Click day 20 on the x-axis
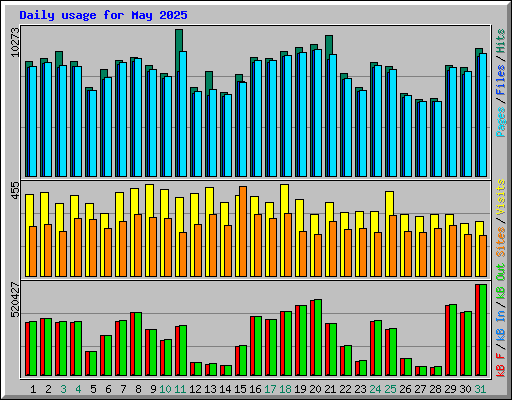 (315, 389)
